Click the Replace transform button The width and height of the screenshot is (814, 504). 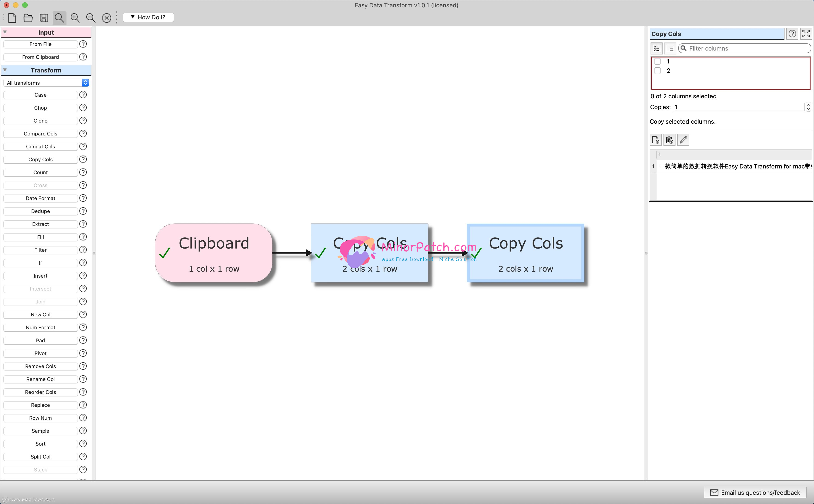point(40,405)
